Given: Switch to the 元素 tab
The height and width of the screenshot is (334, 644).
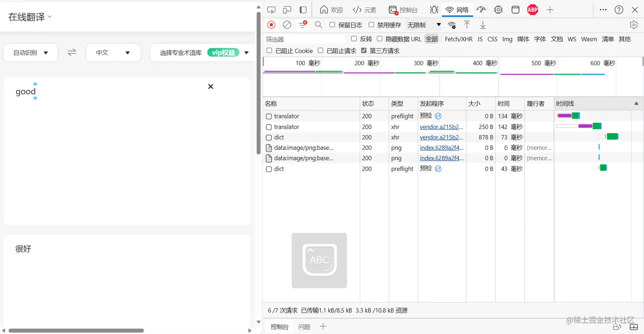Looking at the screenshot, I should [x=365, y=10].
